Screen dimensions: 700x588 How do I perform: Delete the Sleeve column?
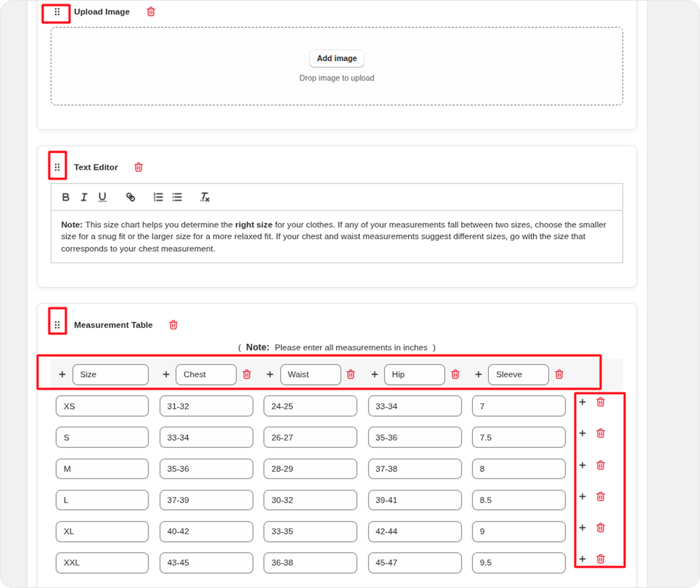(559, 374)
